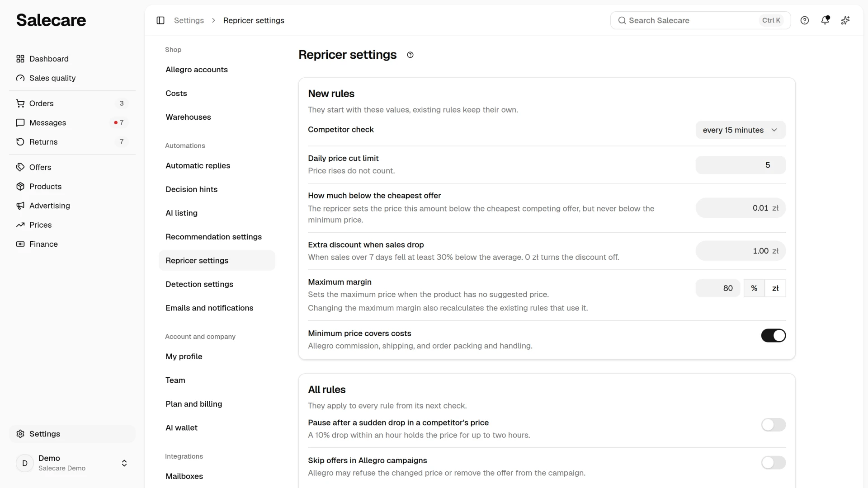This screenshot has height=488, width=868.
Task: Open notifications bell icon
Action: (x=825, y=20)
